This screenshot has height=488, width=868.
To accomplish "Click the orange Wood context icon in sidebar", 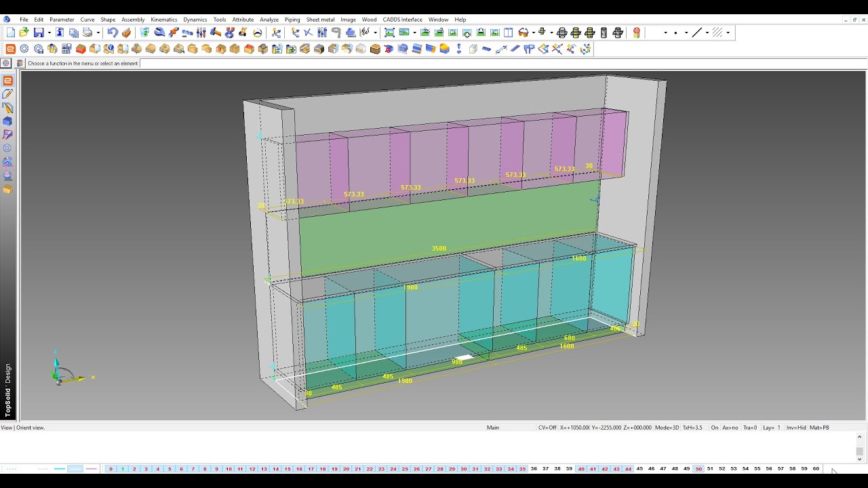I will click(8, 189).
